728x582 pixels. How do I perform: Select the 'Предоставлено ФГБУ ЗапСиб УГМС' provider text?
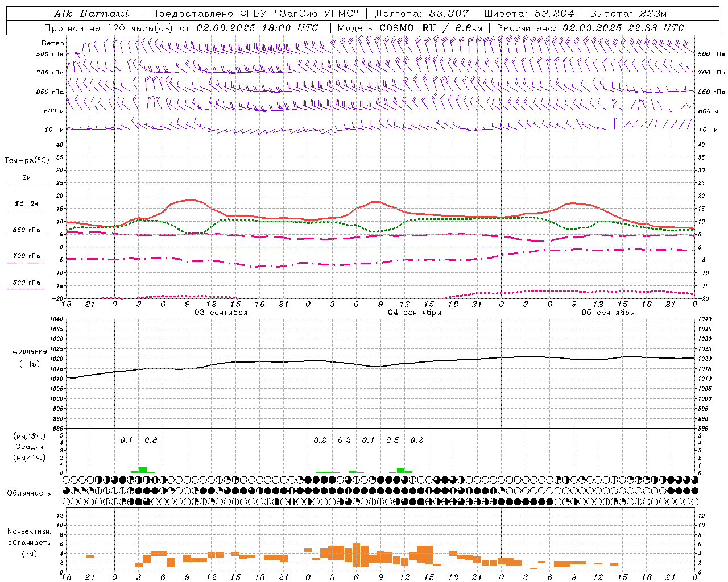255,14
